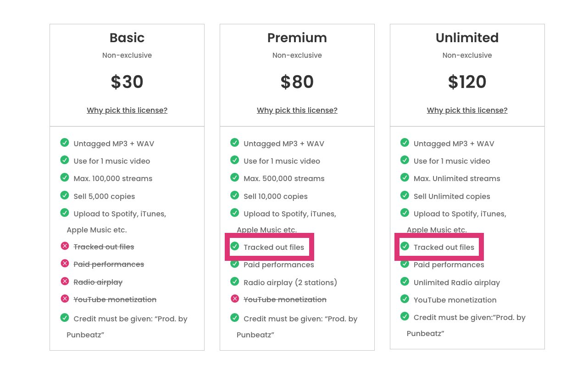The width and height of the screenshot is (588, 375).
Task: Click the $80 Premium price
Action: coord(297,82)
